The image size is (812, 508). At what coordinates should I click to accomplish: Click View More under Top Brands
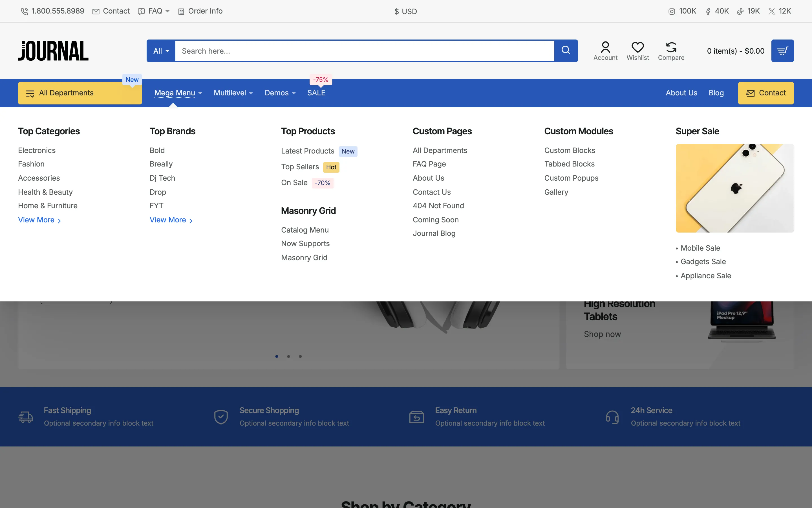171,220
